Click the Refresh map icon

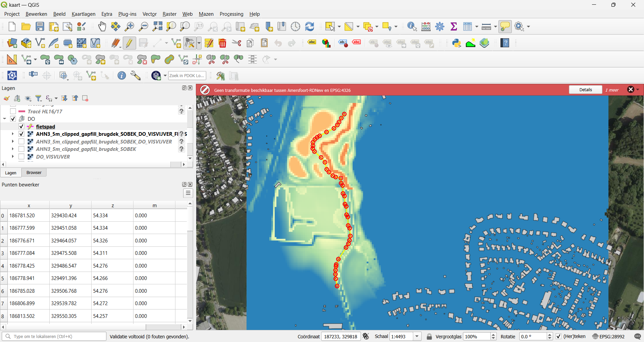309,26
